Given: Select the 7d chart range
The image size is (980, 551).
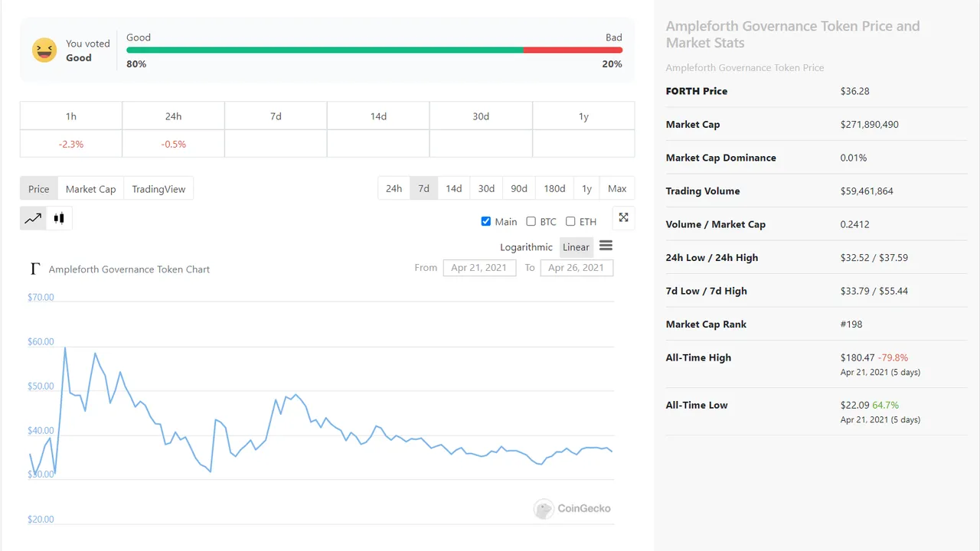Looking at the screenshot, I should 423,188.
